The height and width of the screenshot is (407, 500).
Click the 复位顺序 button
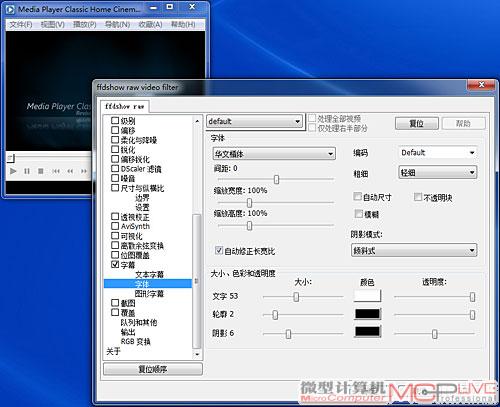pyautogui.click(x=153, y=369)
